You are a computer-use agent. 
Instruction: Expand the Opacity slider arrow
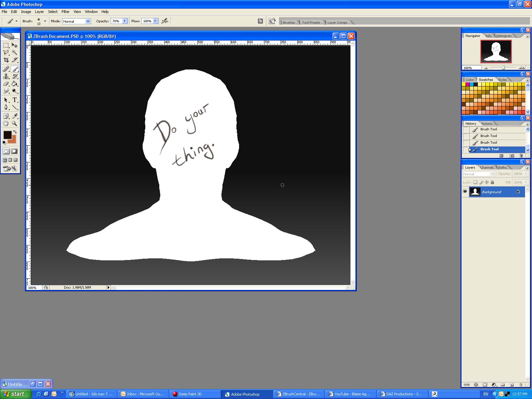[x=125, y=21]
